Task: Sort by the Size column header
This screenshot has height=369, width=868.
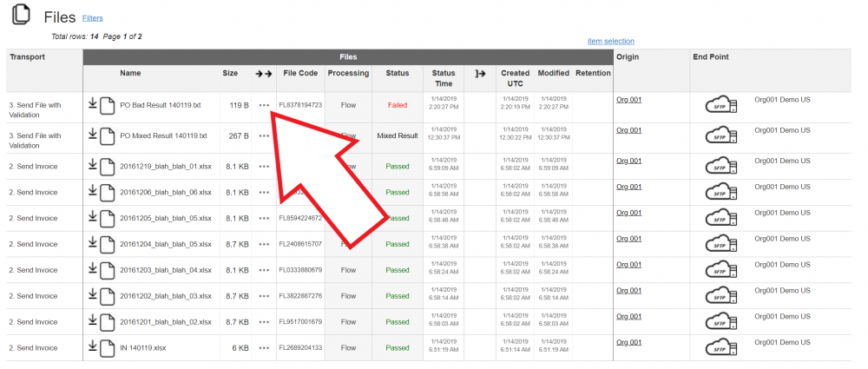Action: [x=230, y=74]
